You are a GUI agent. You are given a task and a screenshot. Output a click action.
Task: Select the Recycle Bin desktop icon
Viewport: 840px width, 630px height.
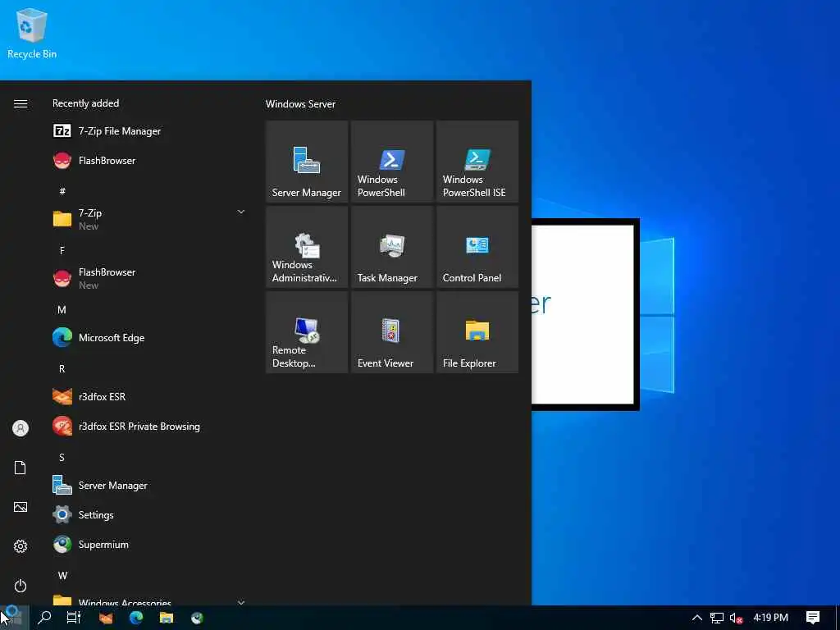pos(32,33)
